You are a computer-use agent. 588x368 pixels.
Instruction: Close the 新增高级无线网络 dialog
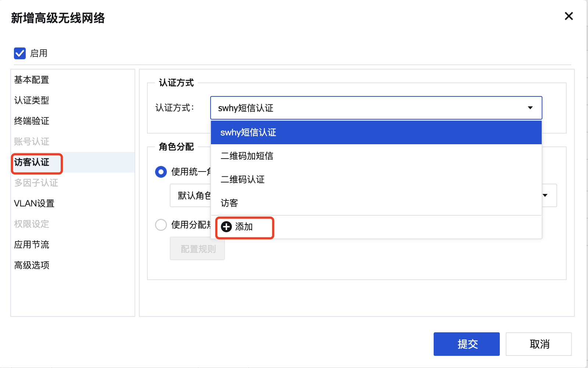tap(569, 16)
